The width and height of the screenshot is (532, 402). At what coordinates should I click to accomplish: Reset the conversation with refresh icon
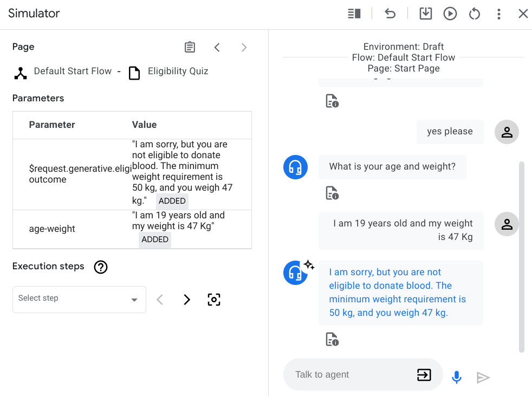coord(475,14)
